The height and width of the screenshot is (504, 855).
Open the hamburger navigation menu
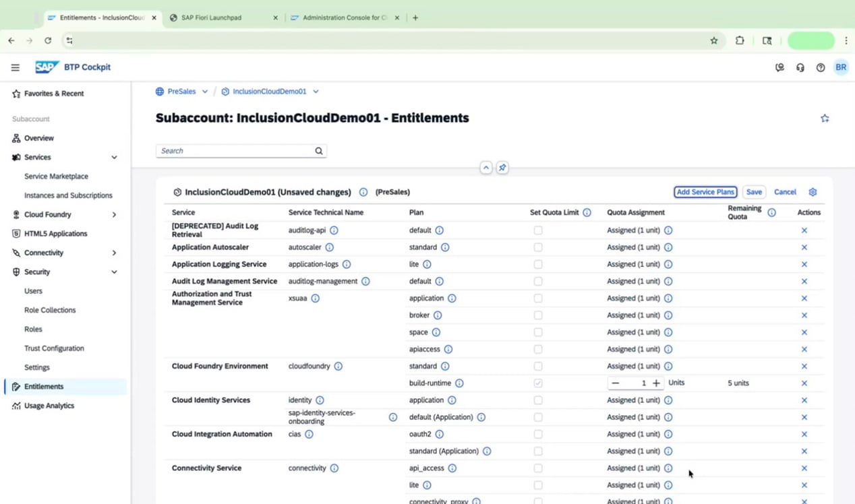(x=15, y=67)
